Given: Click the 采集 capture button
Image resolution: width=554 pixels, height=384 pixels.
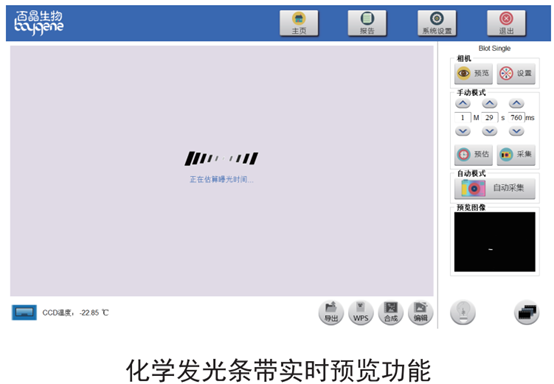Looking at the screenshot, I should coord(516,155).
